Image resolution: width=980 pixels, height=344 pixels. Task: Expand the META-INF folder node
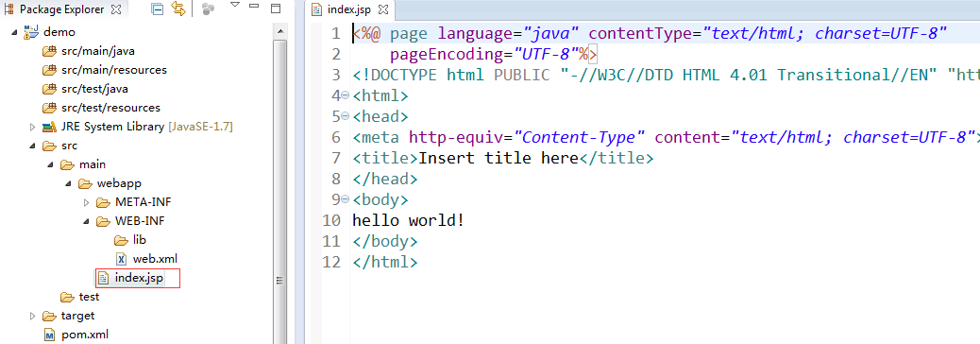point(87,202)
